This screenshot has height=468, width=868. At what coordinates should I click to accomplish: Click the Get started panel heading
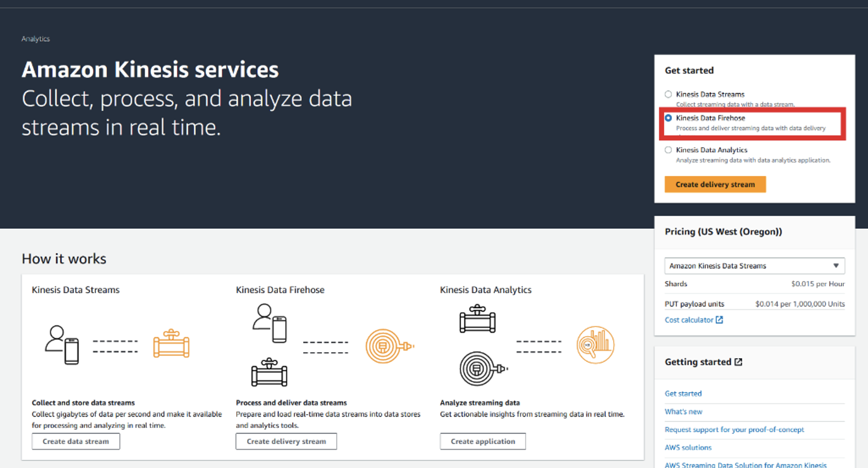click(689, 70)
